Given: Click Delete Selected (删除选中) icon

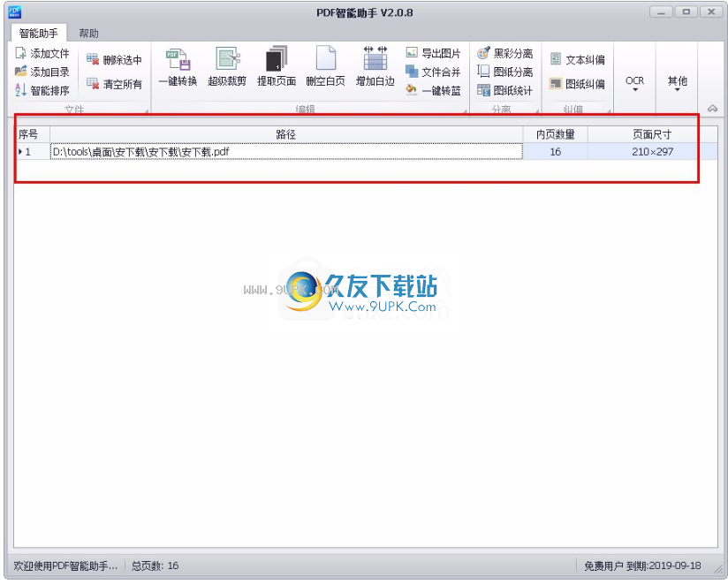Looking at the screenshot, I should pyautogui.click(x=93, y=59).
